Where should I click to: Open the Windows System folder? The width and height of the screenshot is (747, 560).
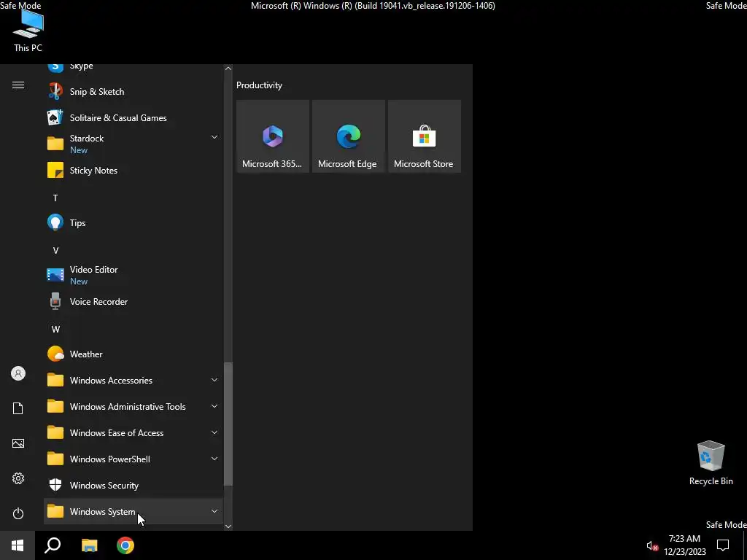click(x=133, y=511)
